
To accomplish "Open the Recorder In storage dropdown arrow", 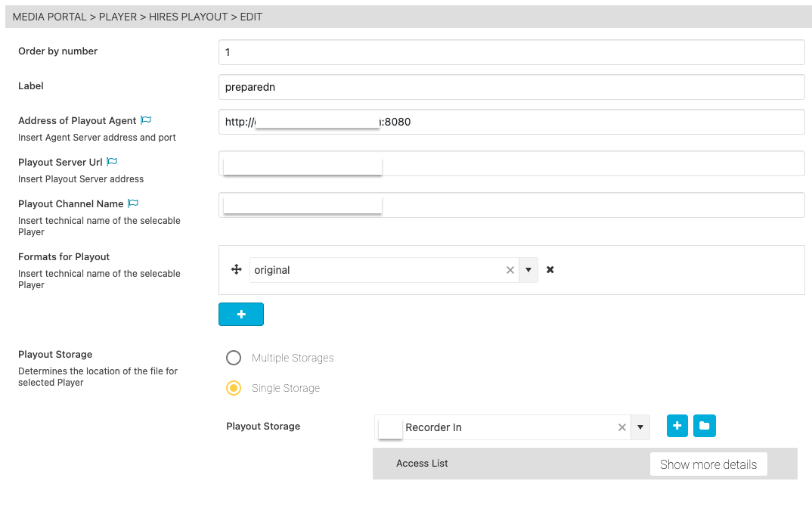I will click(x=640, y=427).
